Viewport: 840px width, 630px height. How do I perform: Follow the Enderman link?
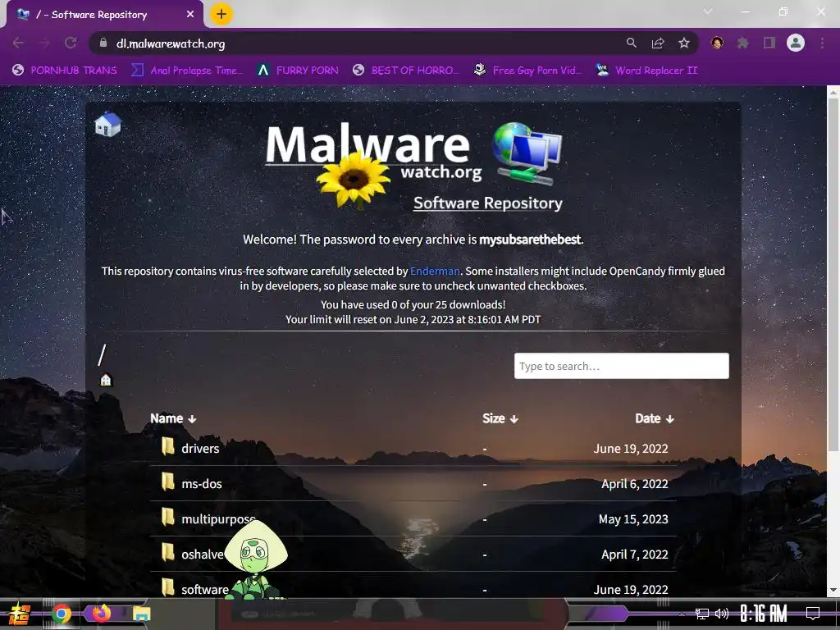click(x=435, y=271)
